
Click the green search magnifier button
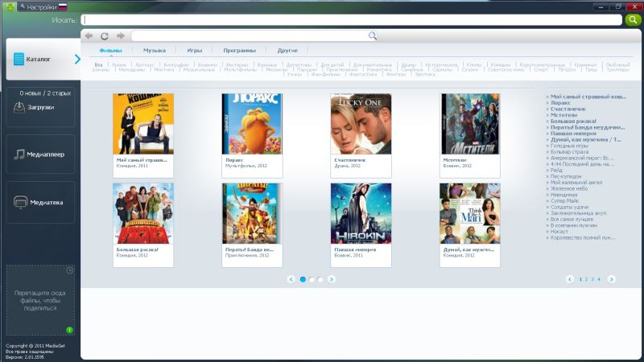[x=633, y=19]
